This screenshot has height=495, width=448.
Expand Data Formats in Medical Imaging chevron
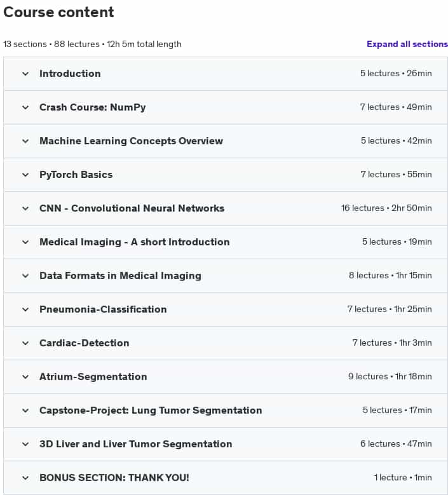[25, 276]
